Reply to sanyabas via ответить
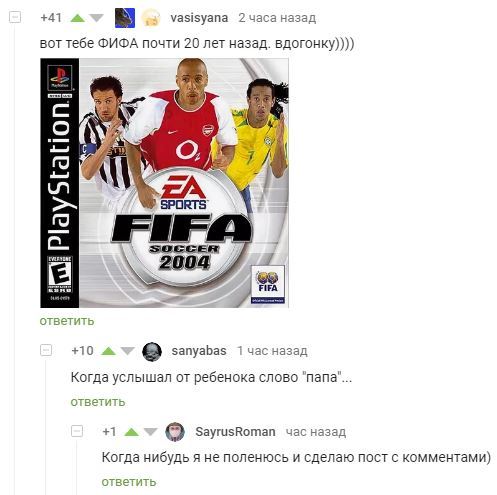The width and height of the screenshot is (497, 495). tap(98, 402)
